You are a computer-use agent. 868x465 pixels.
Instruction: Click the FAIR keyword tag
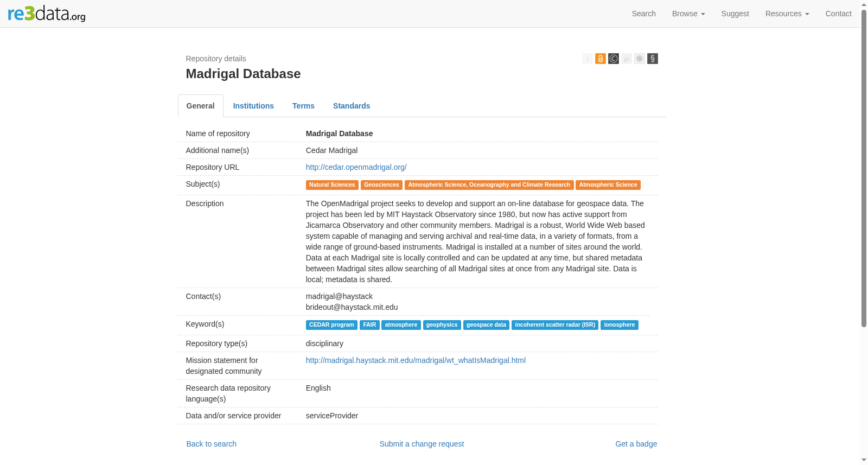click(369, 325)
